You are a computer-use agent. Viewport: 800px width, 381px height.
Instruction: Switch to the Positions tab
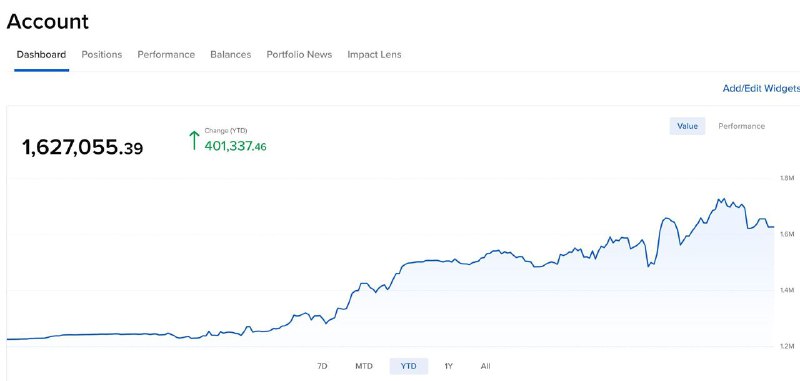pos(102,55)
